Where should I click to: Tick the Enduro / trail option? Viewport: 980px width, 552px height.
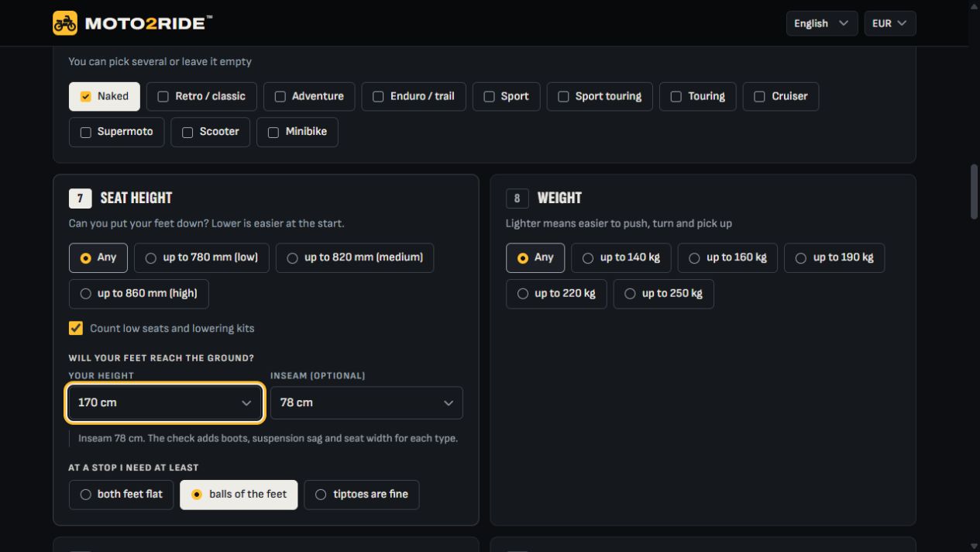pos(414,96)
